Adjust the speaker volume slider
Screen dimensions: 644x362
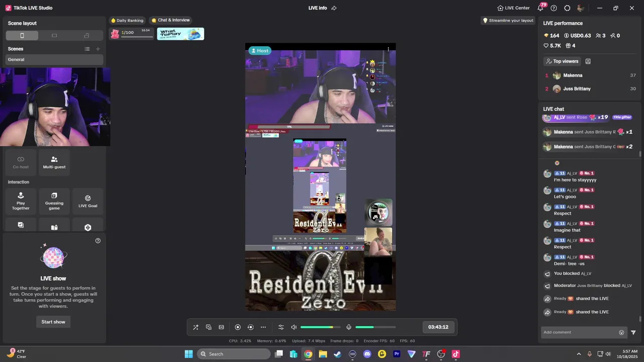click(320, 327)
